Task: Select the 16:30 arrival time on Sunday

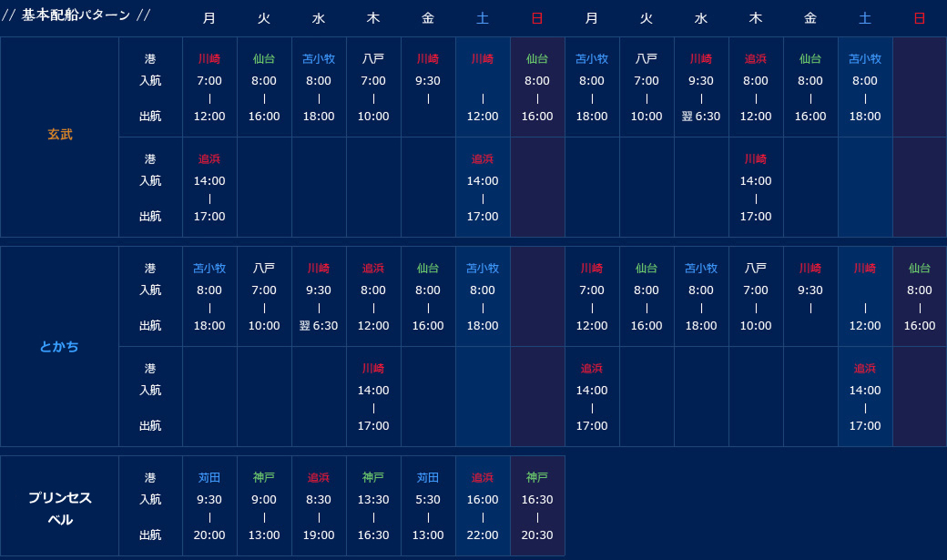Action: [x=537, y=500]
